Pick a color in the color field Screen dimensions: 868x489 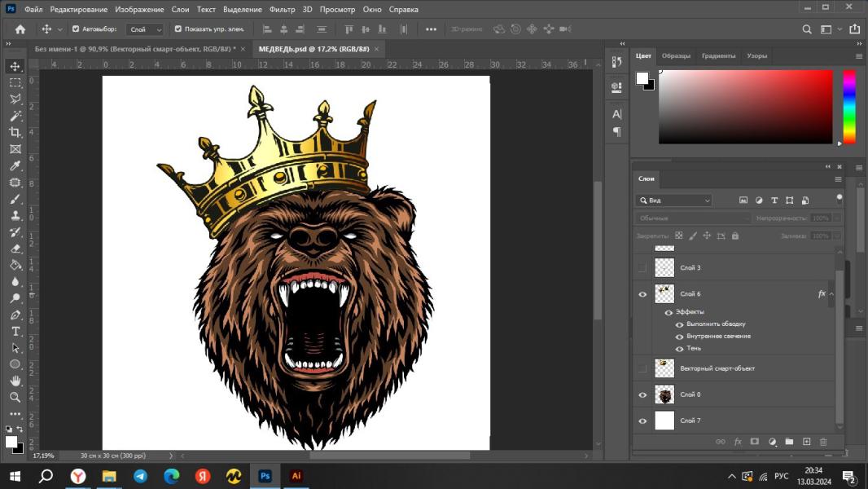tap(746, 107)
